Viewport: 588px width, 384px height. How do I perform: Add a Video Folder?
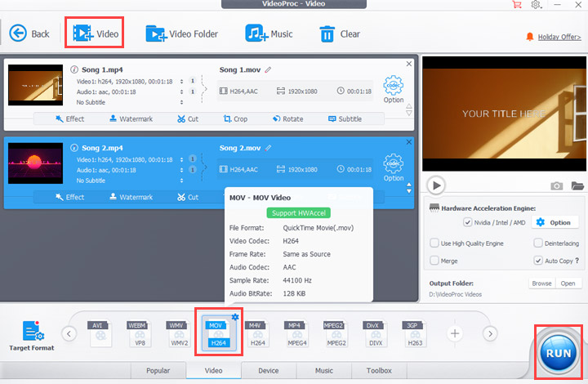[x=182, y=33]
